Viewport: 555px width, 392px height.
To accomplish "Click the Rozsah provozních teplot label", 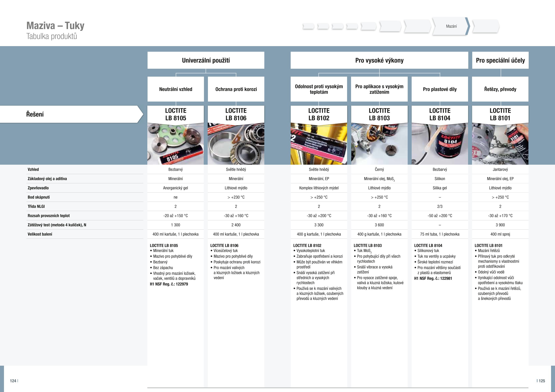I will click(x=48, y=216).
